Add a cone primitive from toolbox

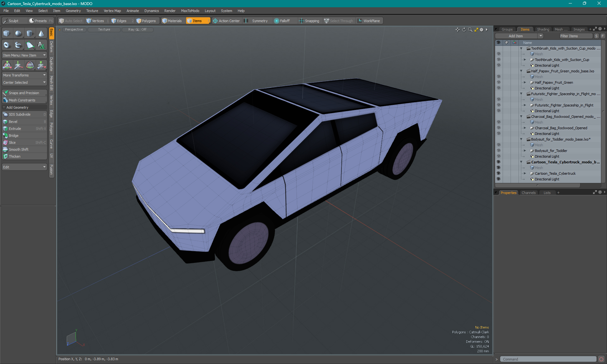click(41, 33)
